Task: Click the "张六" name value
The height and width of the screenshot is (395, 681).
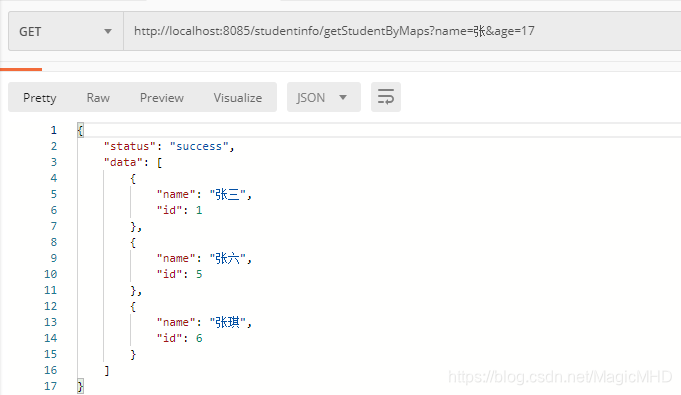Action: click(x=228, y=258)
